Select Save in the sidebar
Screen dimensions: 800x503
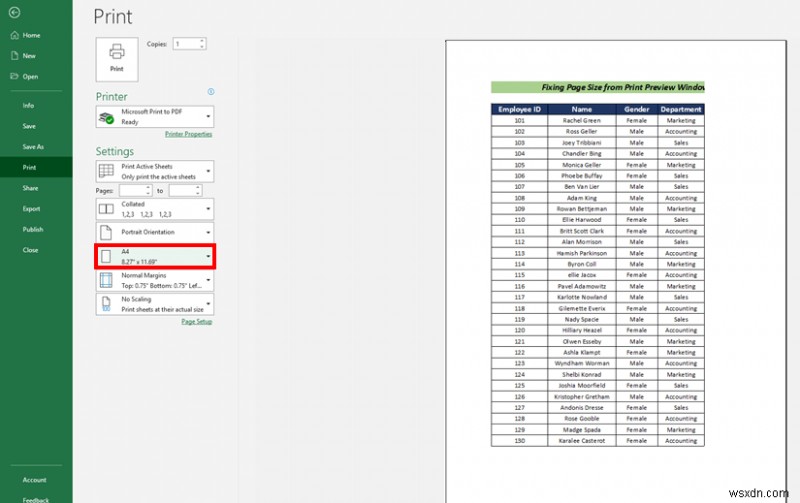point(29,126)
